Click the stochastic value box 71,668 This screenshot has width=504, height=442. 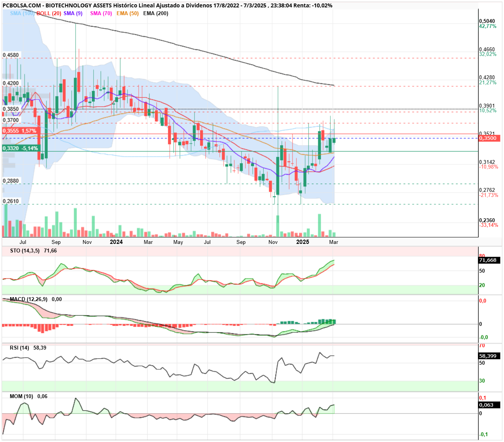coord(489,260)
